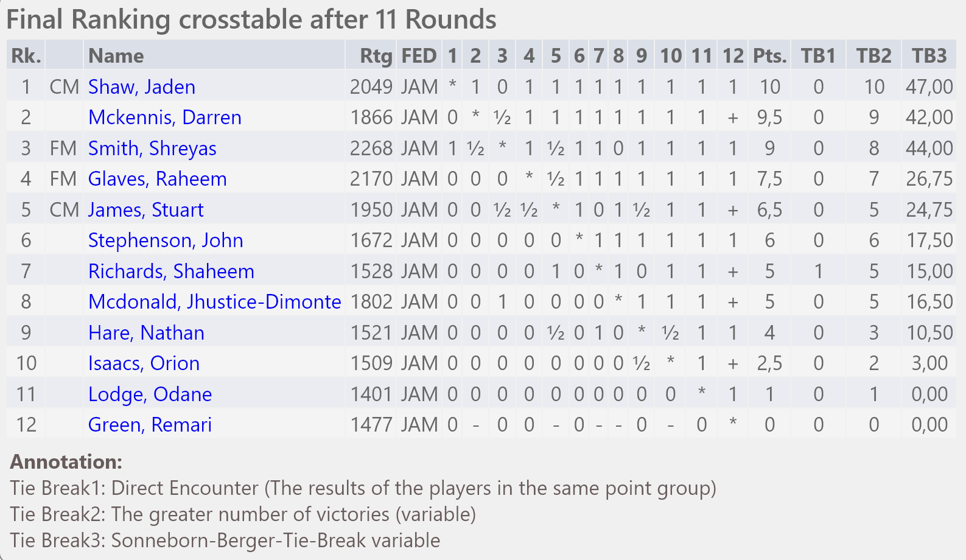Open Green, Remari player link
Screen dimensions: 966x560
coord(150,425)
